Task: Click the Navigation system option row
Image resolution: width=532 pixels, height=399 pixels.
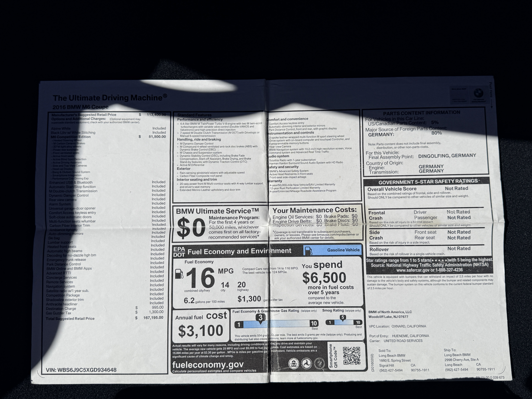Action: click(x=105, y=286)
